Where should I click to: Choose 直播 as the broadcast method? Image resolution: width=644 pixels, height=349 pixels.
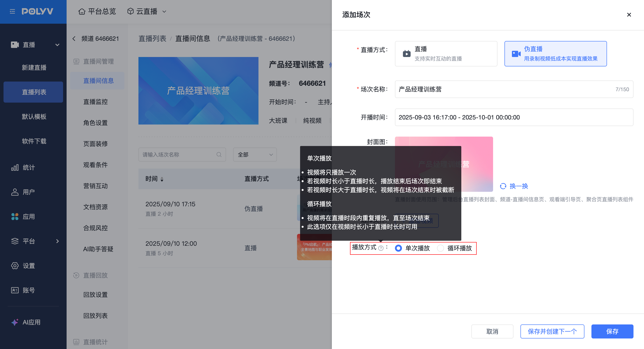(446, 54)
